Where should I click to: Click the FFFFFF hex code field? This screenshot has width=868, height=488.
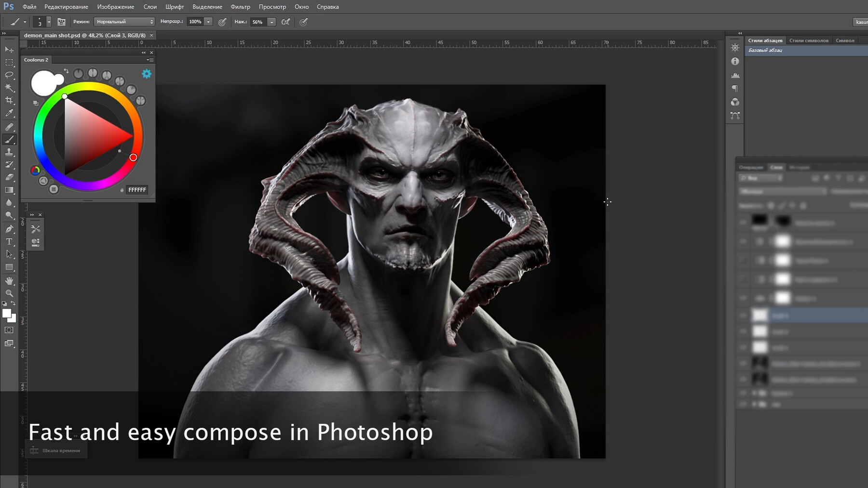[x=137, y=189]
